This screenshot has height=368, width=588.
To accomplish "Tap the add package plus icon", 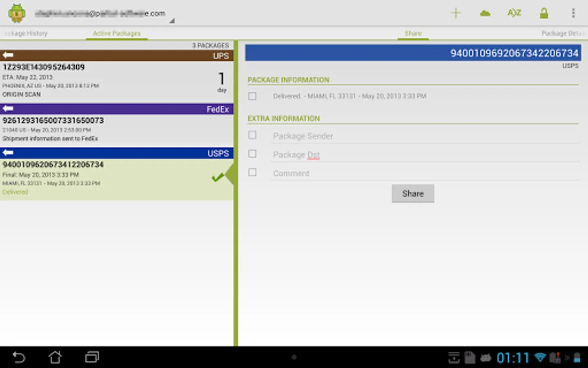I will (456, 13).
